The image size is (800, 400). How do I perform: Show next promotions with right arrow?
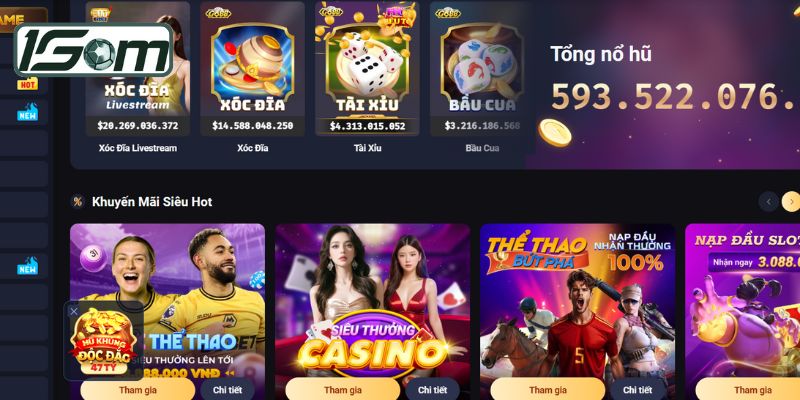coord(791,202)
